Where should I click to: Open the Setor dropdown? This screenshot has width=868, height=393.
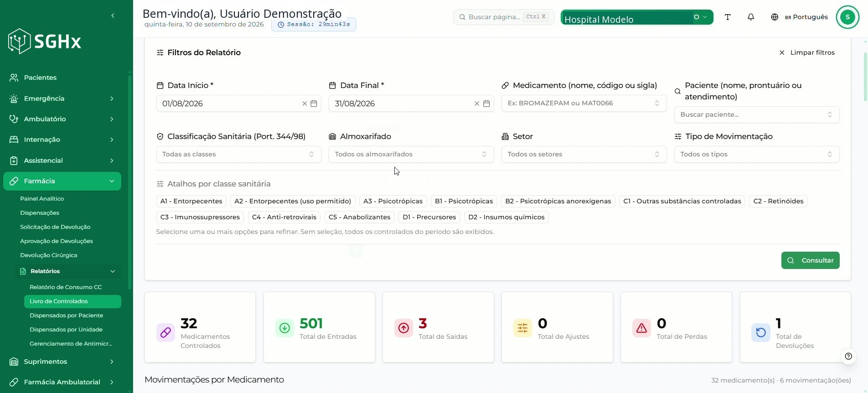coord(584,154)
